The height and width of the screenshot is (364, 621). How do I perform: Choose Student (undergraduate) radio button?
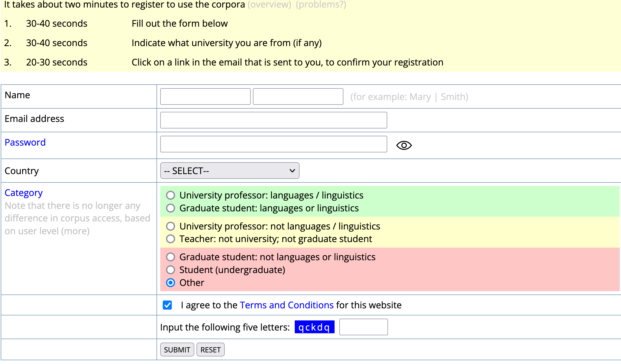coord(171,270)
